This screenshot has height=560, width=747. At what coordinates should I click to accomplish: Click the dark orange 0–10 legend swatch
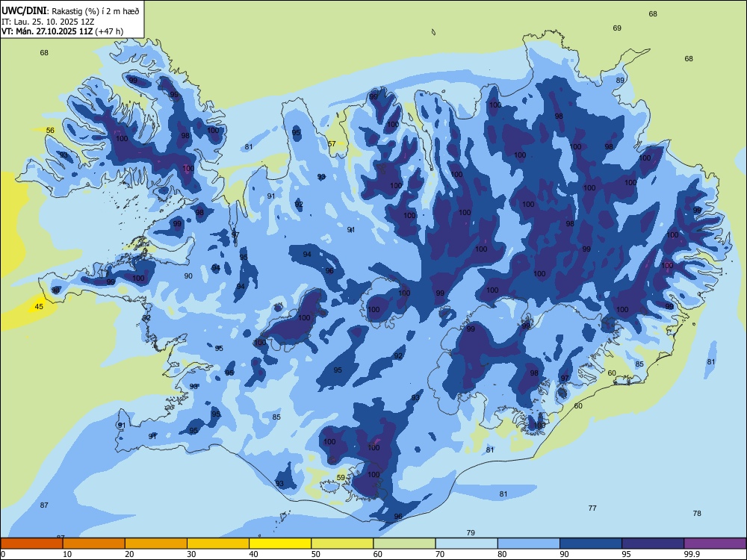point(31,544)
